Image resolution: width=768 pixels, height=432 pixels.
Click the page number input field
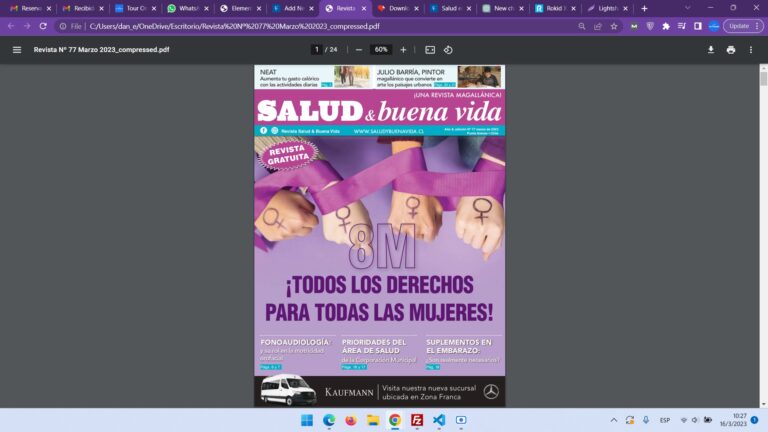coord(317,49)
